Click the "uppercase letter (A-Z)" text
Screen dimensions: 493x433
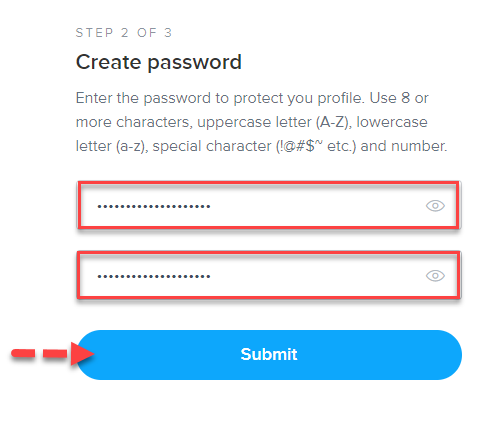(275, 122)
